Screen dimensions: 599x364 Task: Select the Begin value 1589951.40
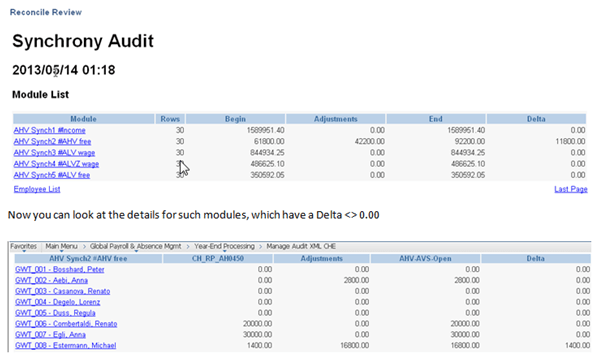pyautogui.click(x=265, y=130)
